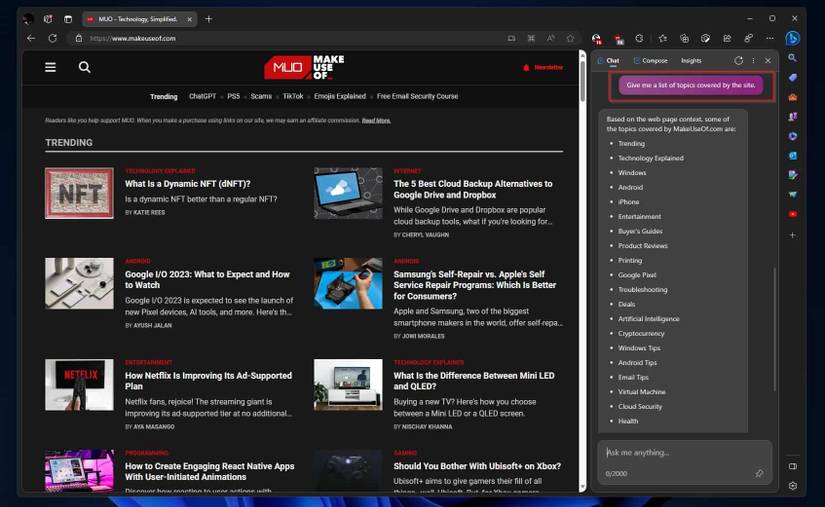Click the NFT article thumbnail
Image resolution: width=825 pixels, height=507 pixels.
[x=79, y=193]
